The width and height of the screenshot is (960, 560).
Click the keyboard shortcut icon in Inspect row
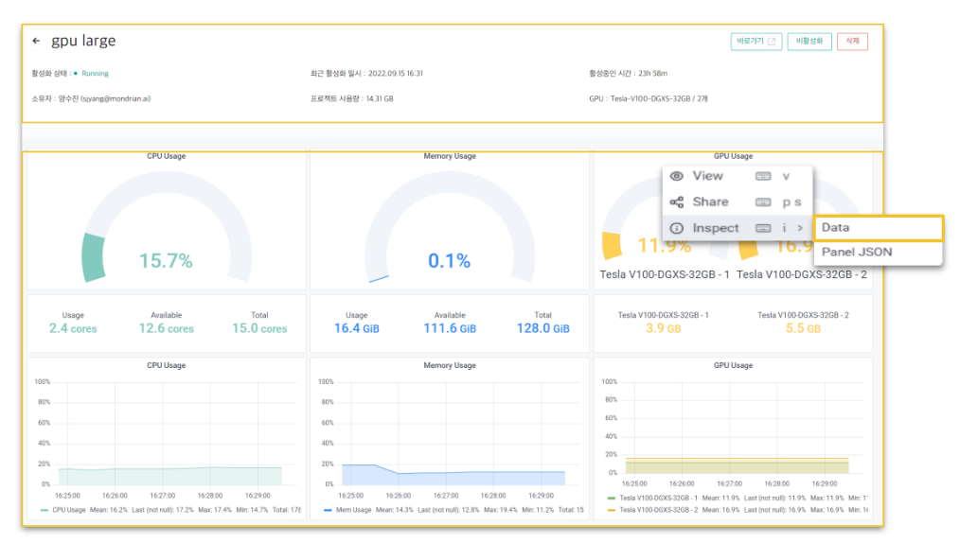coord(763,228)
